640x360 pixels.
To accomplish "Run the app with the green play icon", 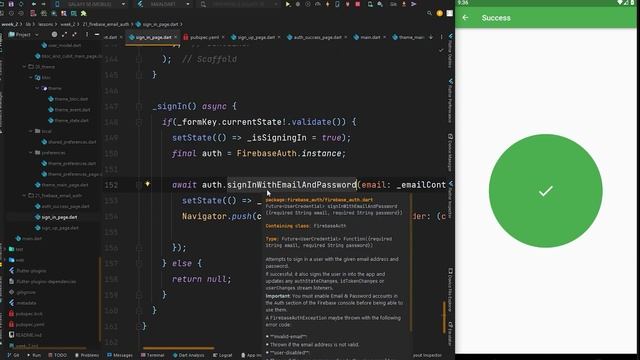I will click(288, 4).
